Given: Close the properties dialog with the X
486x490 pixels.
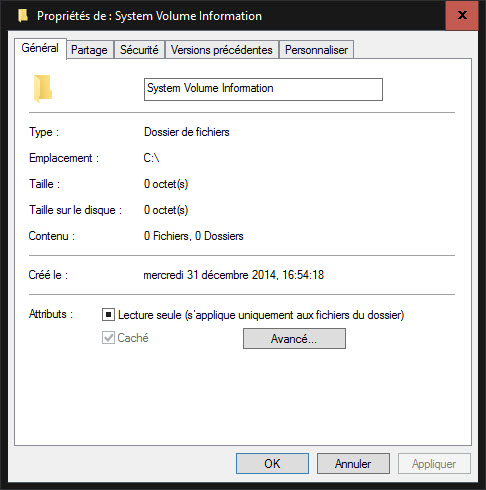Looking at the screenshot, I should [x=462, y=15].
